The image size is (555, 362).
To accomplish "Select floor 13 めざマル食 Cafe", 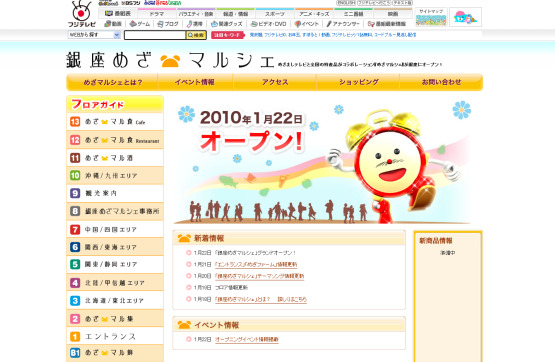I will pos(115,122).
